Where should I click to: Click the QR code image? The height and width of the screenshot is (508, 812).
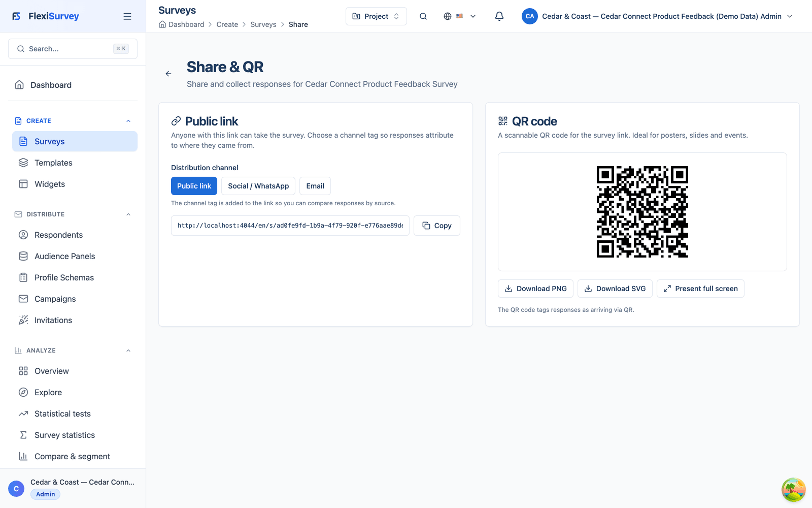pyautogui.click(x=642, y=212)
